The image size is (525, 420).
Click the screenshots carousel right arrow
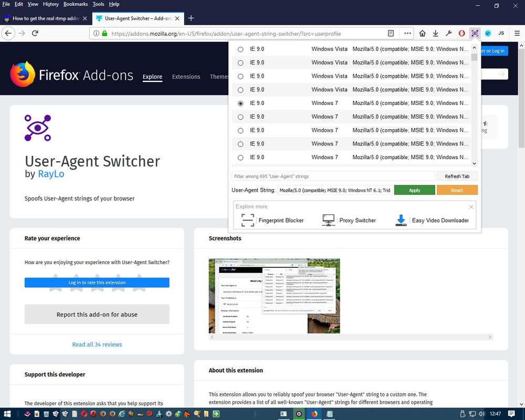pos(490,337)
